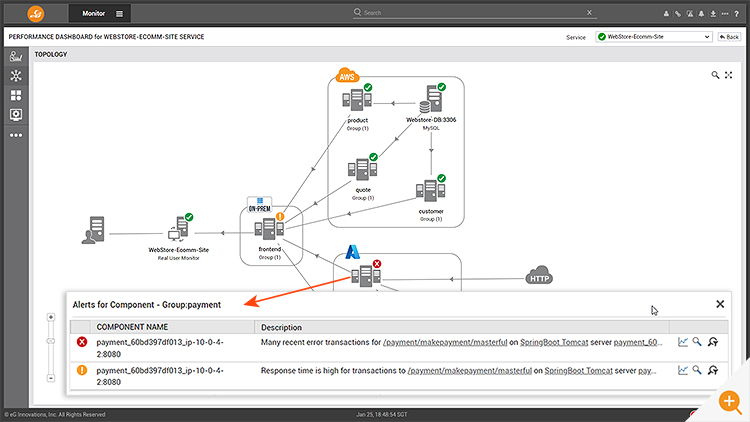Screen dimensions: 750x422
Task: Click the COMPONENT NAME column header
Action: [132, 327]
